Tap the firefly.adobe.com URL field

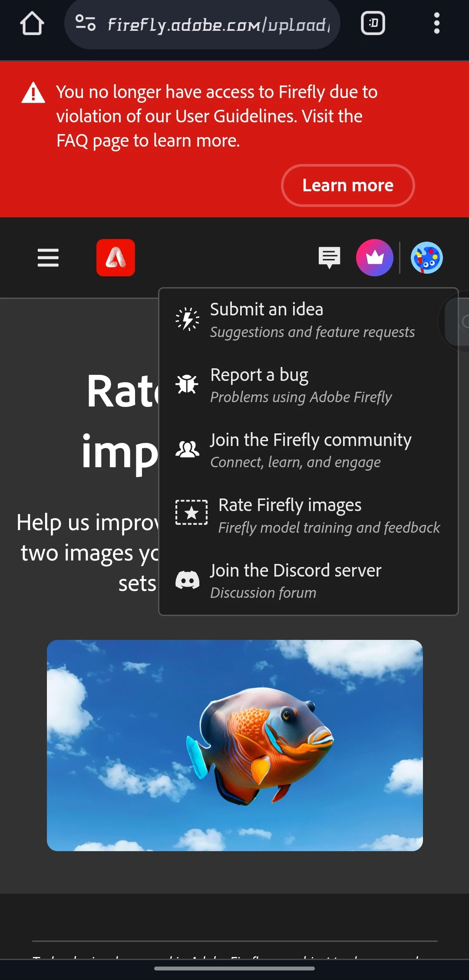click(x=202, y=24)
